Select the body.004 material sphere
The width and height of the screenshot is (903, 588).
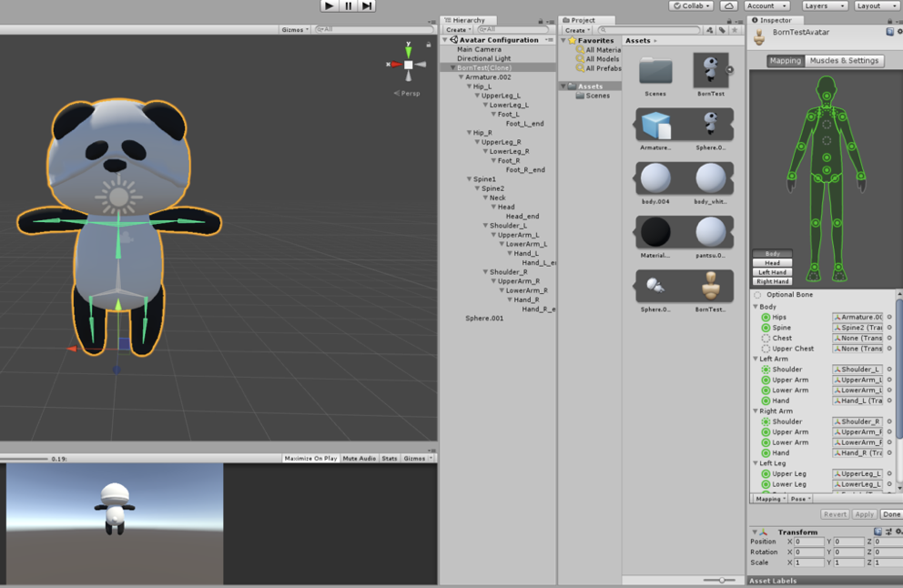pyautogui.click(x=655, y=178)
